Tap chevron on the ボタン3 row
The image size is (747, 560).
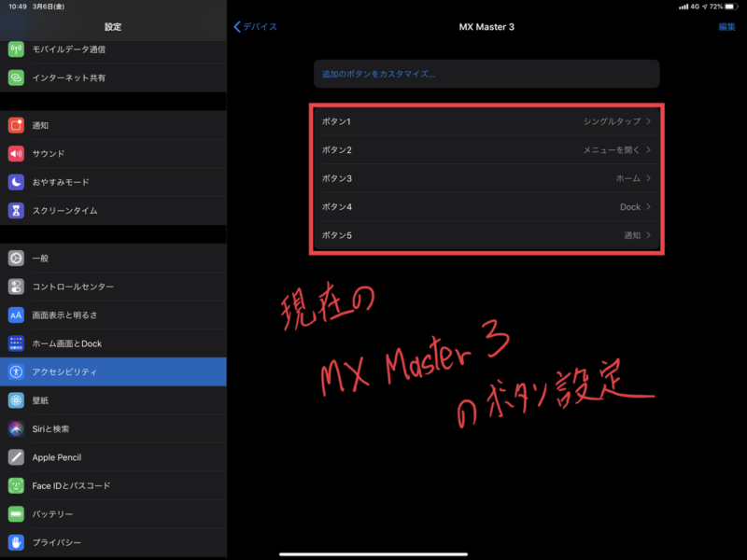[x=648, y=178]
